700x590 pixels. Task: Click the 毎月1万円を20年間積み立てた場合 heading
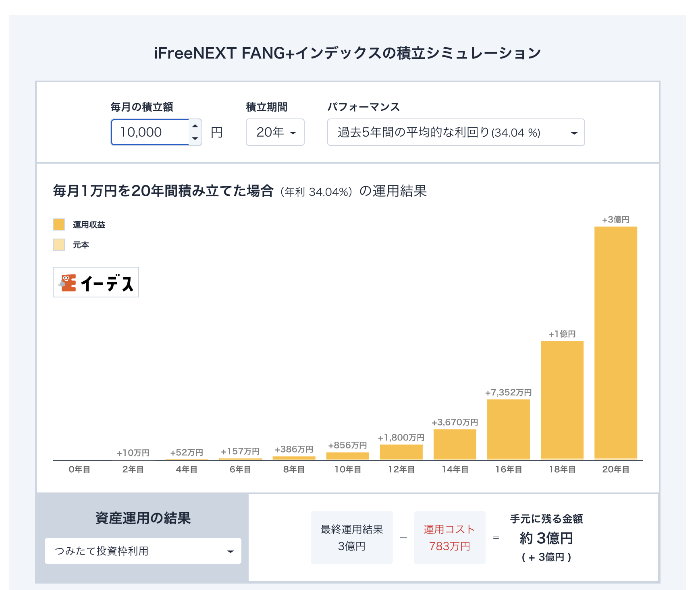[163, 191]
